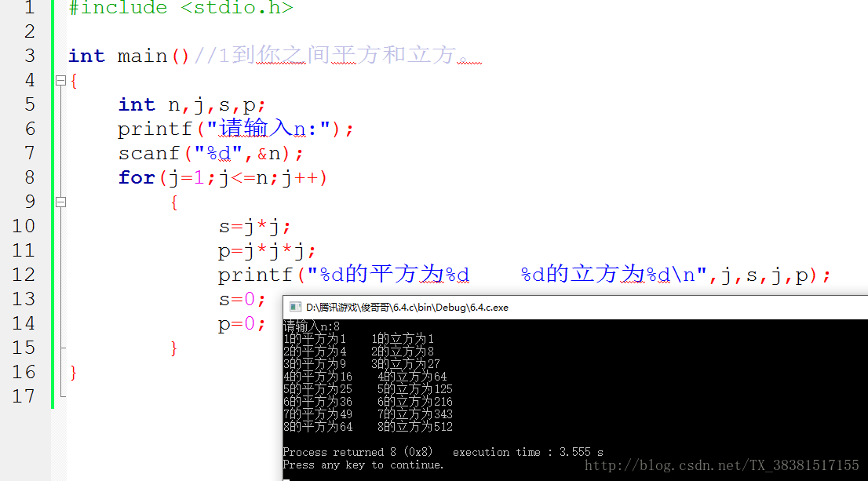The width and height of the screenshot is (868, 481).
Task: Collapse the main function fold marker on line 4
Action: coord(61,81)
